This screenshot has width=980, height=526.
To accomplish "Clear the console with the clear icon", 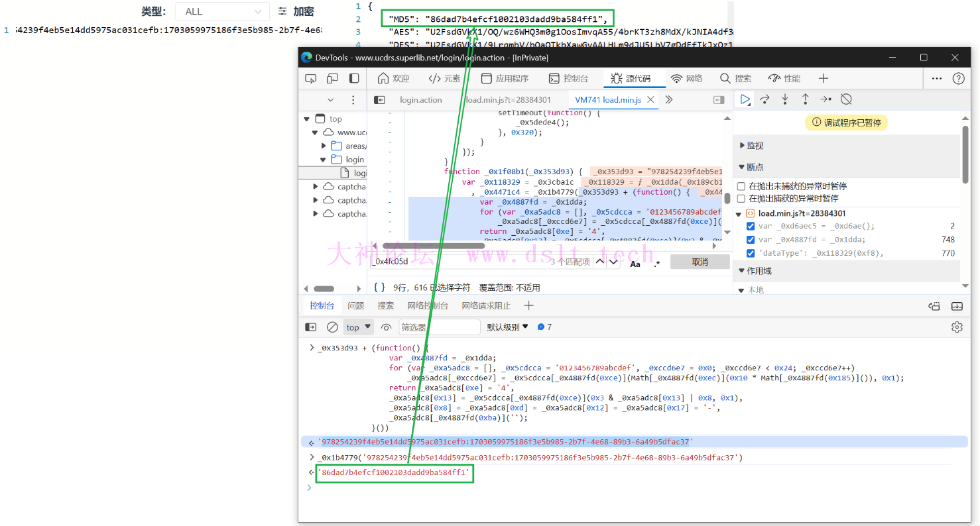I will point(332,327).
